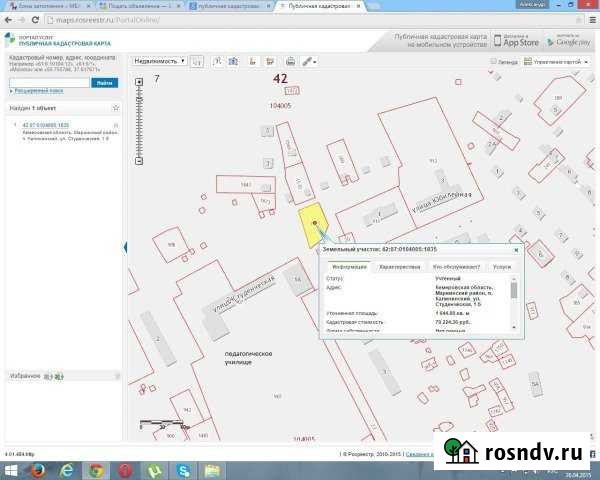Switch to the Кто обслуживает? tab
Viewport: 600px width, 480px height.
point(456,267)
